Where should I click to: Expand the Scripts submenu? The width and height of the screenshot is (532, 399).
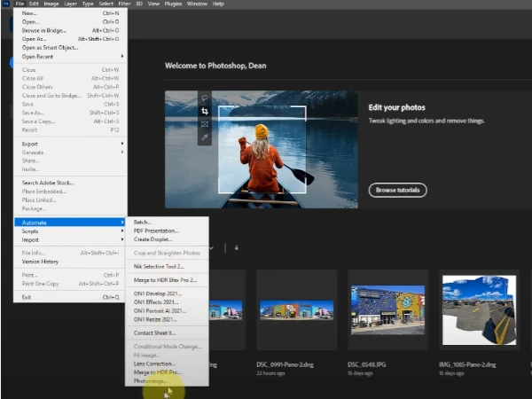(70, 231)
